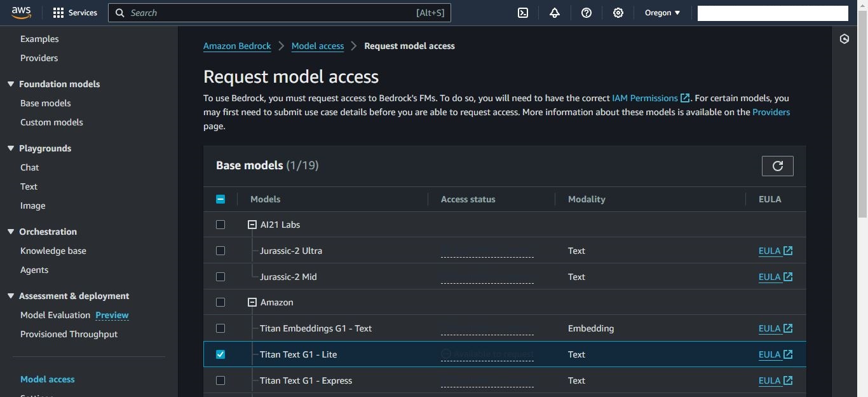Screen dimensions: 868x397
Task: Launch the CloudShell terminal icon
Action: click(x=523, y=13)
